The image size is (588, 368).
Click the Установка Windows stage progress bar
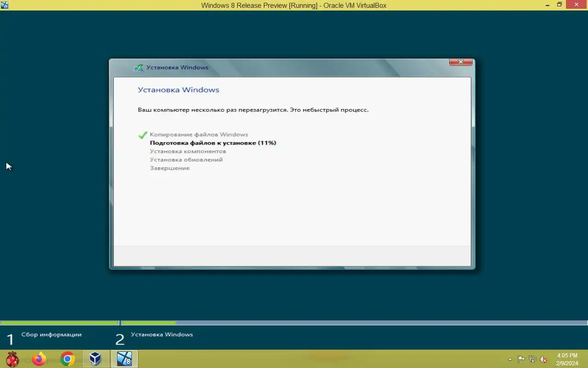pyautogui.click(x=354, y=323)
